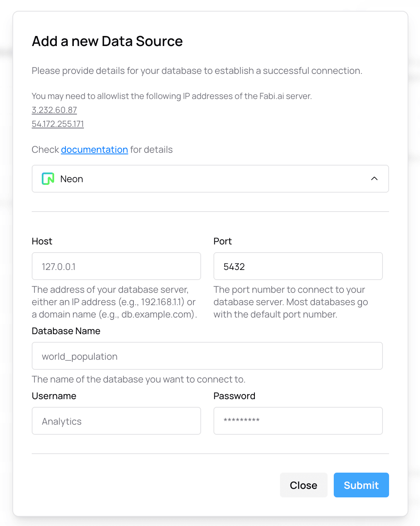Focus the Host input field

coord(116,266)
